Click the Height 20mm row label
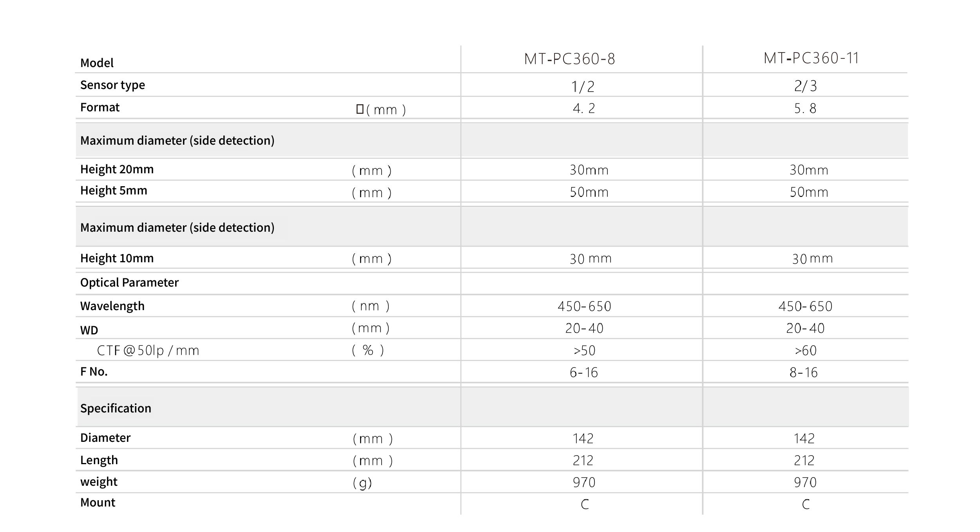The image size is (980, 532). (x=117, y=169)
